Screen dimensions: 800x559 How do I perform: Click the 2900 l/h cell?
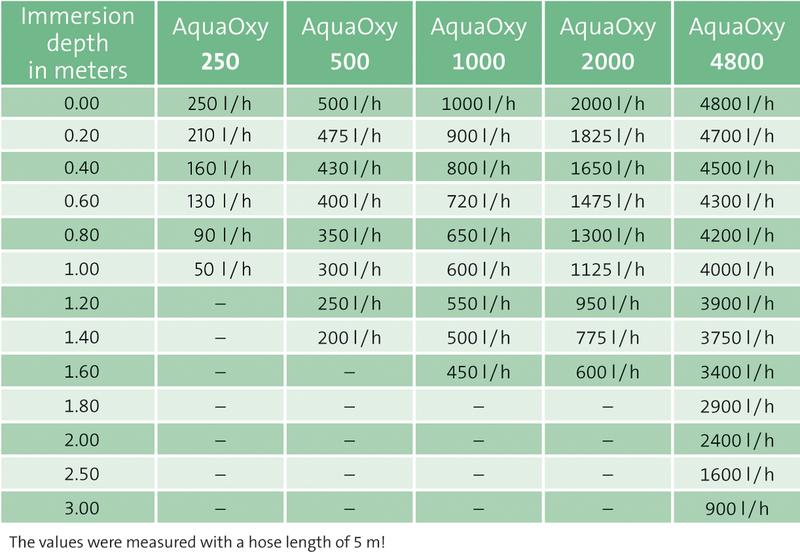pyautogui.click(x=737, y=406)
